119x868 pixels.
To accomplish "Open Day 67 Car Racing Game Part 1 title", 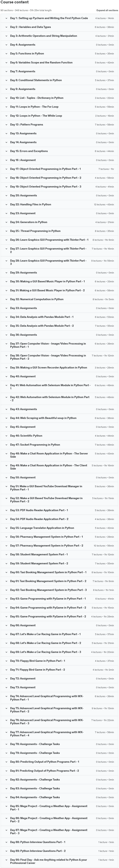I will [x=45, y=634].
